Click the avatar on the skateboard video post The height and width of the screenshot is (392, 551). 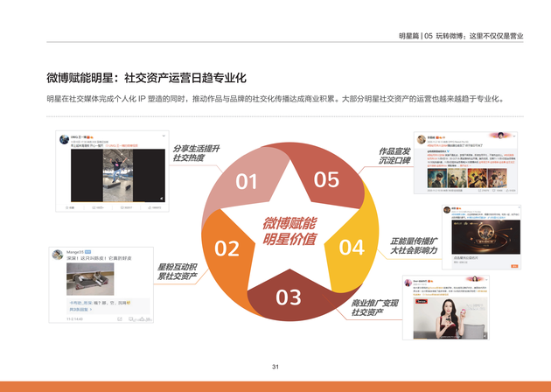[x=65, y=140]
